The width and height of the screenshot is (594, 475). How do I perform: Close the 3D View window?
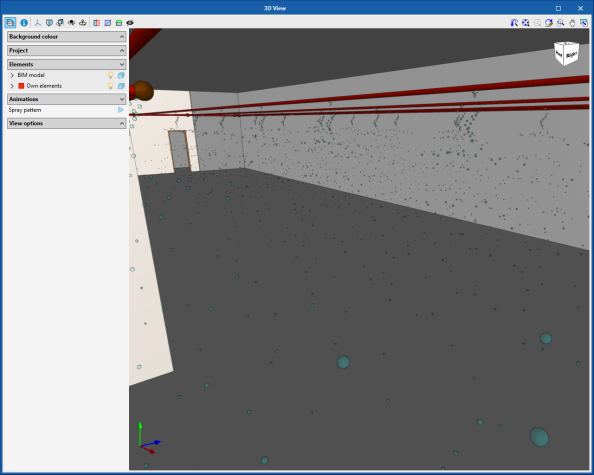click(580, 8)
